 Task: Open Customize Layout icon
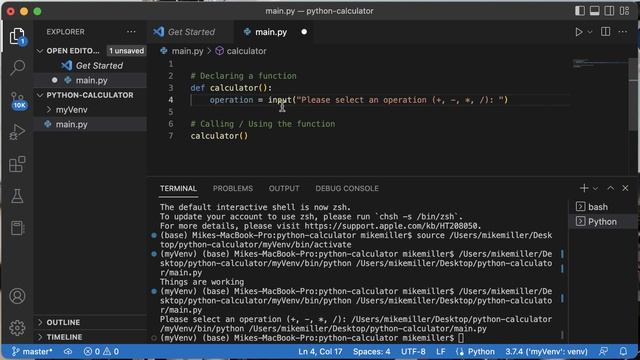(624, 11)
